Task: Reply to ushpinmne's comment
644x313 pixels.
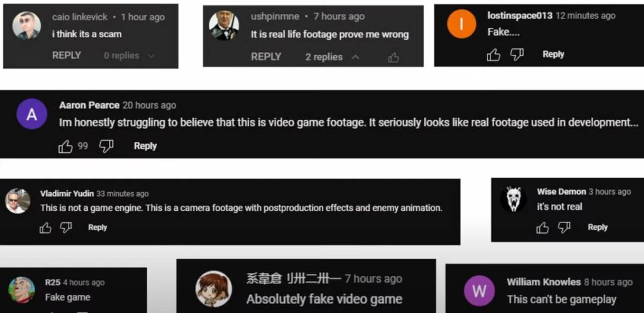Action: pyautogui.click(x=266, y=57)
